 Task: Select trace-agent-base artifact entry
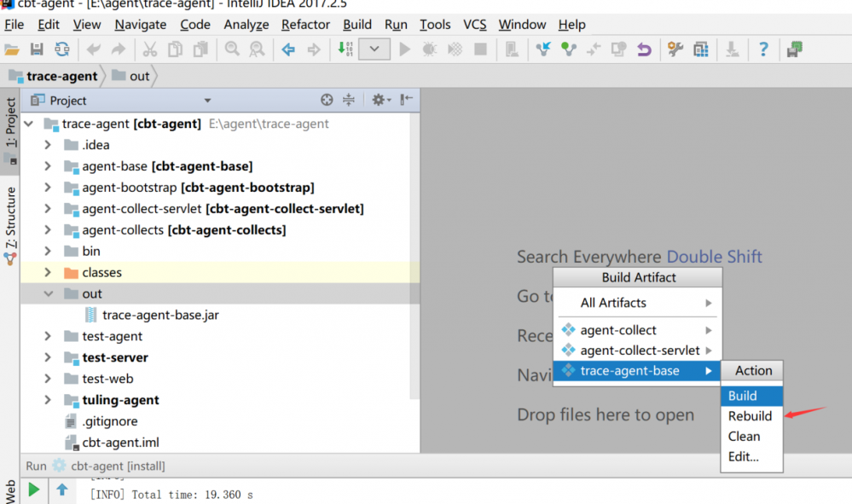tap(637, 371)
